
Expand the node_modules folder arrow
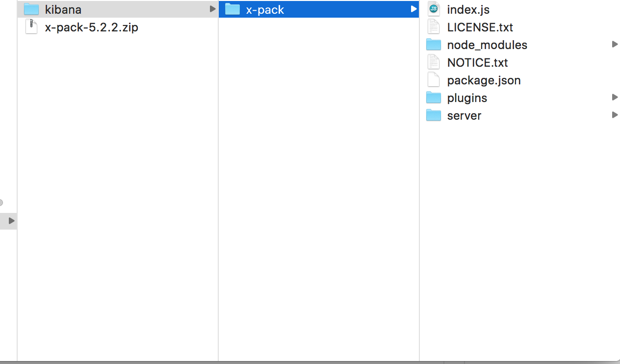pyautogui.click(x=615, y=44)
